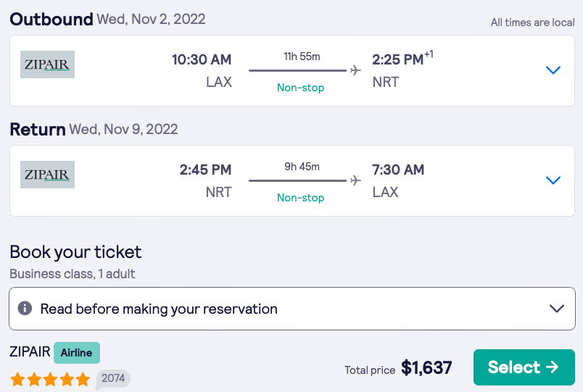The height and width of the screenshot is (392, 583).
Task: Click the ZIPAIR logo on return flight
Action: pos(47,175)
